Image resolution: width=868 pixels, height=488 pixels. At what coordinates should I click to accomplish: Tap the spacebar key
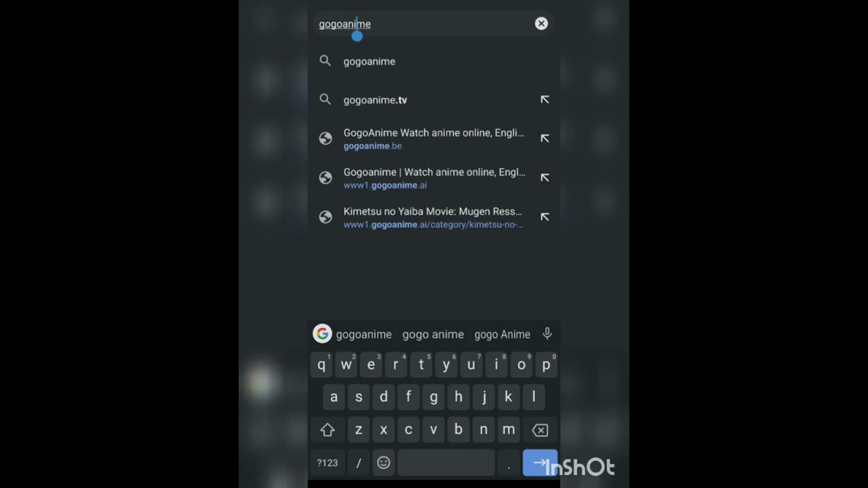(x=446, y=462)
